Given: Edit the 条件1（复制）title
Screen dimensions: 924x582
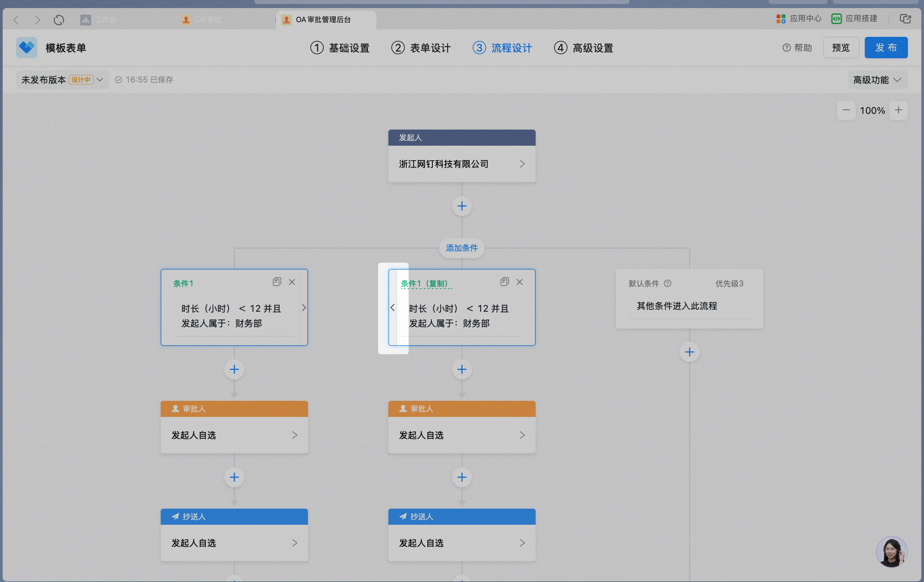Looking at the screenshot, I should (x=426, y=283).
